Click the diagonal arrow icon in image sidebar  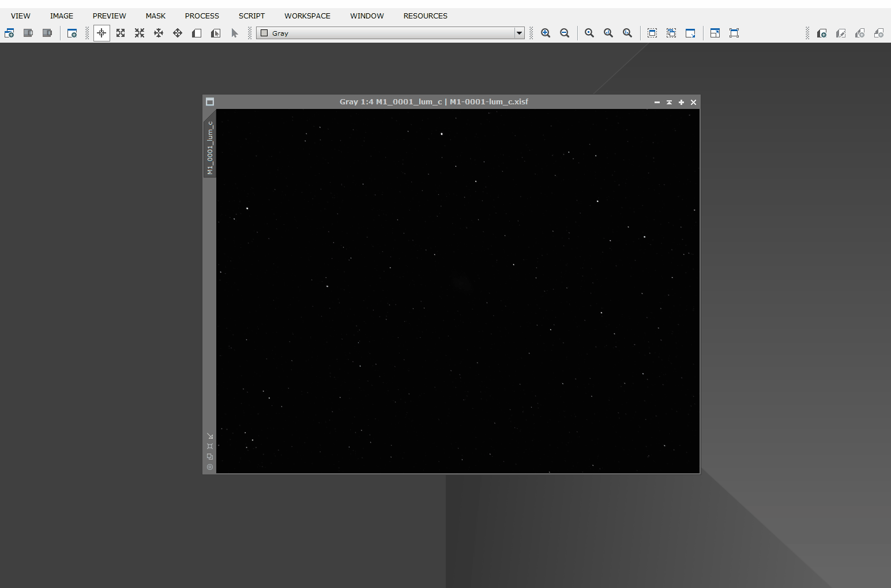[x=210, y=436]
